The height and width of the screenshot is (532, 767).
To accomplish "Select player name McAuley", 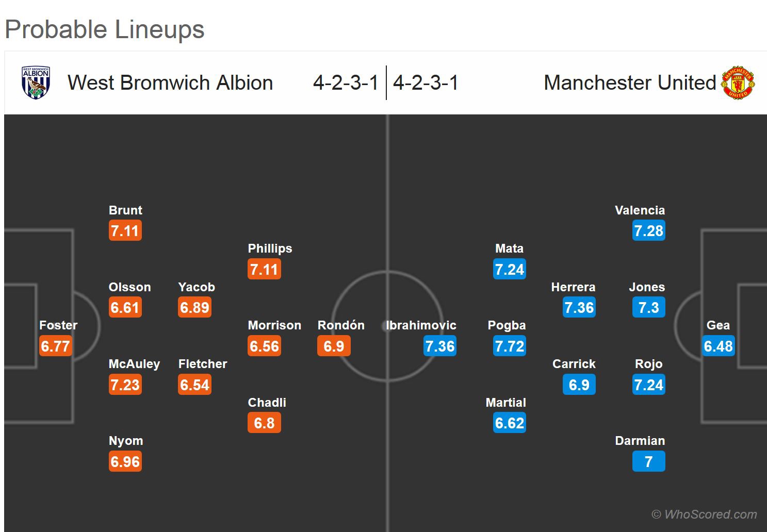I will click(134, 364).
